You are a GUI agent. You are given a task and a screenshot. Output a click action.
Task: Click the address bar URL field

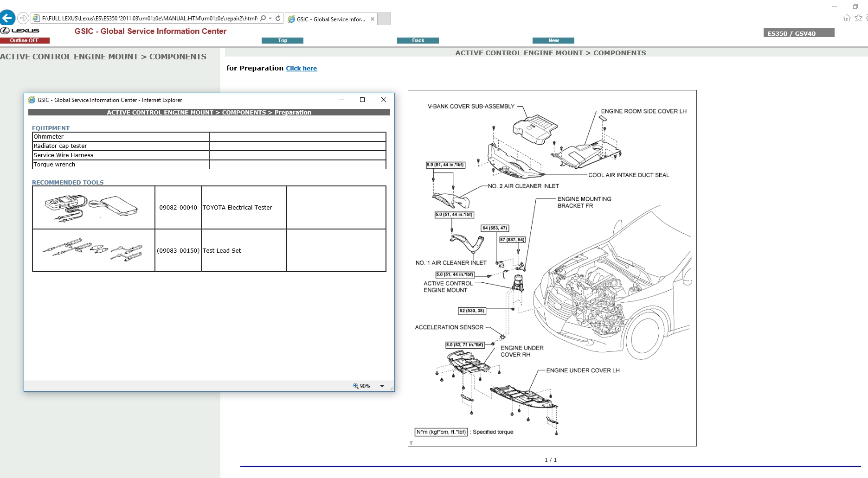[x=148, y=18]
